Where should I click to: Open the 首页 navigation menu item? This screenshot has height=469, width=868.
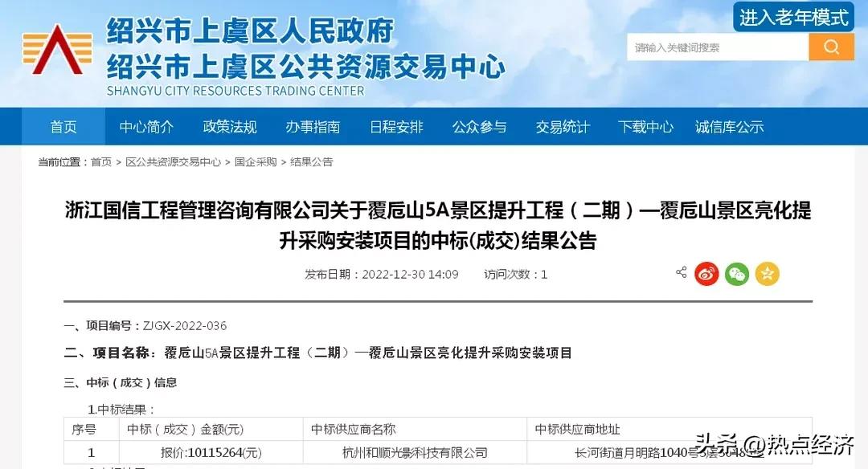[63, 126]
